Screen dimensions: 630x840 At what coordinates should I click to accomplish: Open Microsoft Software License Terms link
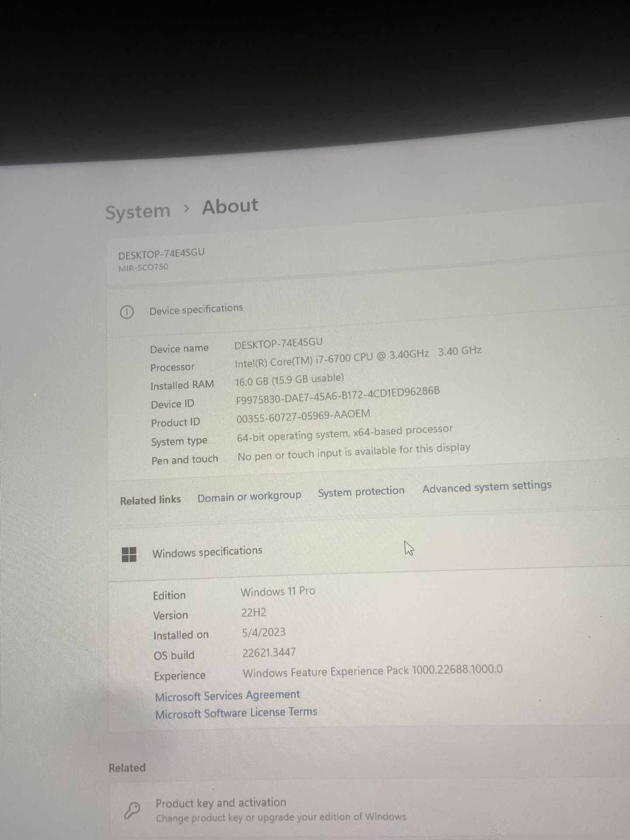click(236, 714)
